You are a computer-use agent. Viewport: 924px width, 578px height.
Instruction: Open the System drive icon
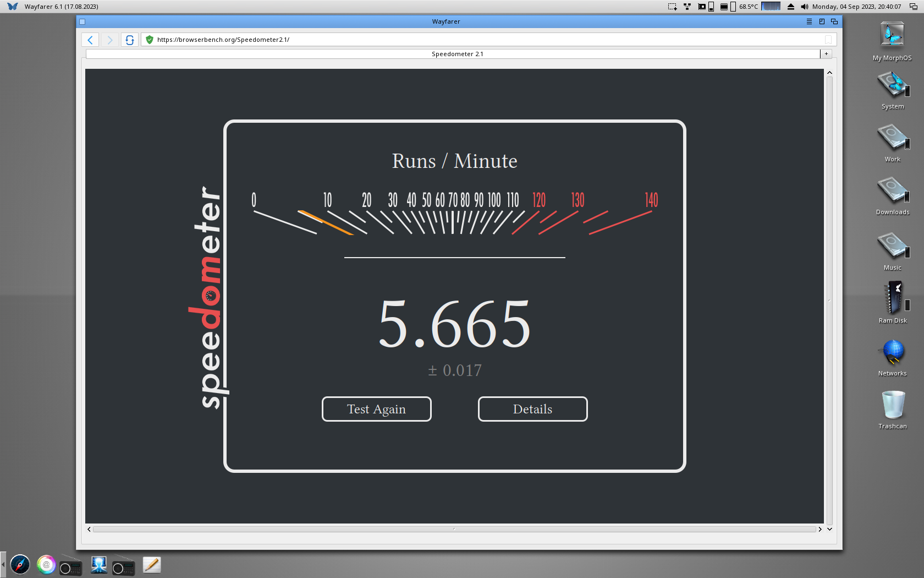(893, 91)
